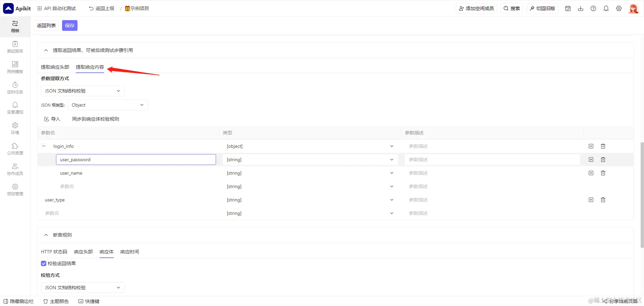Image resolution: width=644 pixels, height=306 pixels.
Task: Click the 返回列表 button
Action: click(46, 25)
